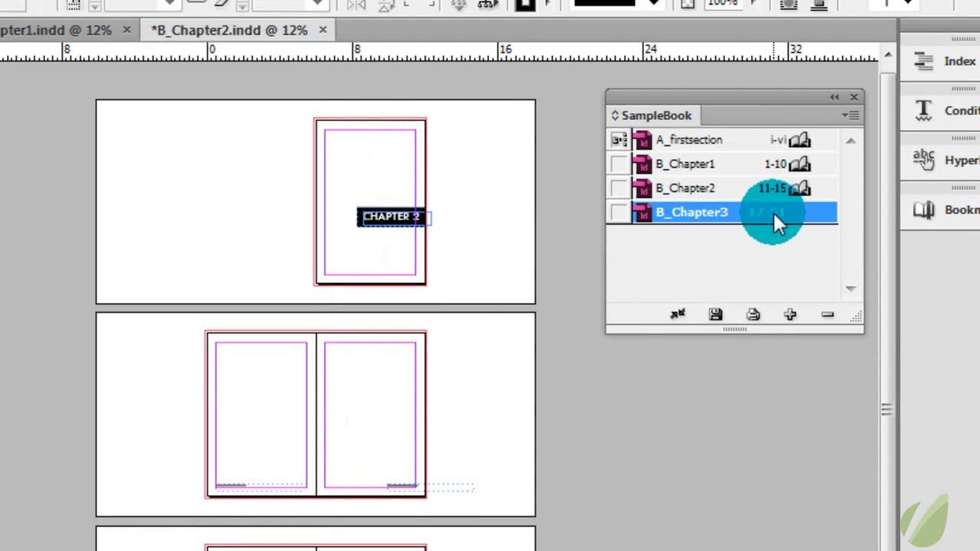Click the Print the Book printer icon
The height and width of the screenshot is (551, 980).
753,315
